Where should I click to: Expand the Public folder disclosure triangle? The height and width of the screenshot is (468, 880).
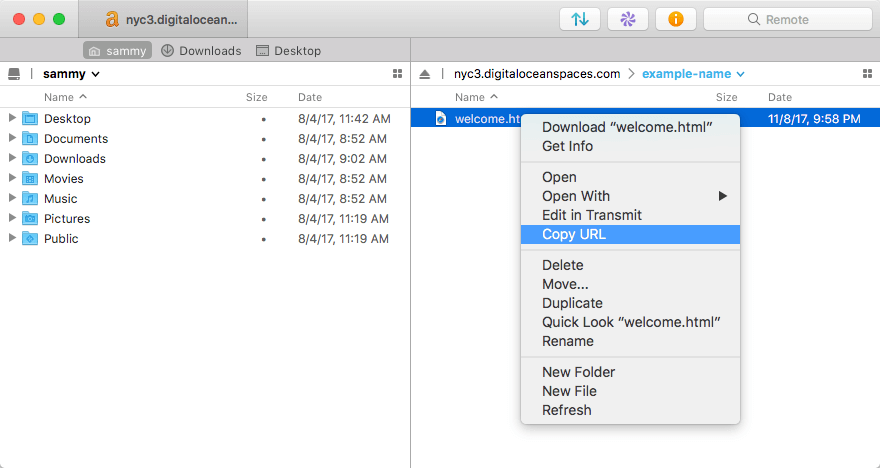point(12,238)
